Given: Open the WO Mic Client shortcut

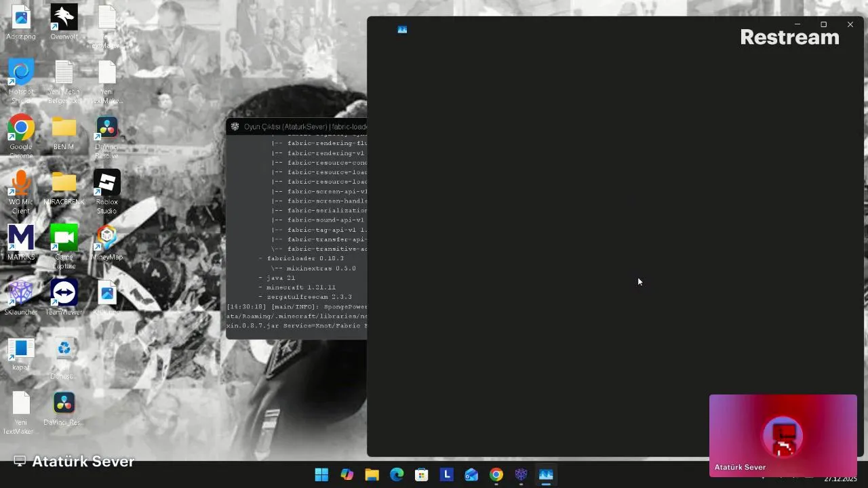Looking at the screenshot, I should (x=21, y=192).
